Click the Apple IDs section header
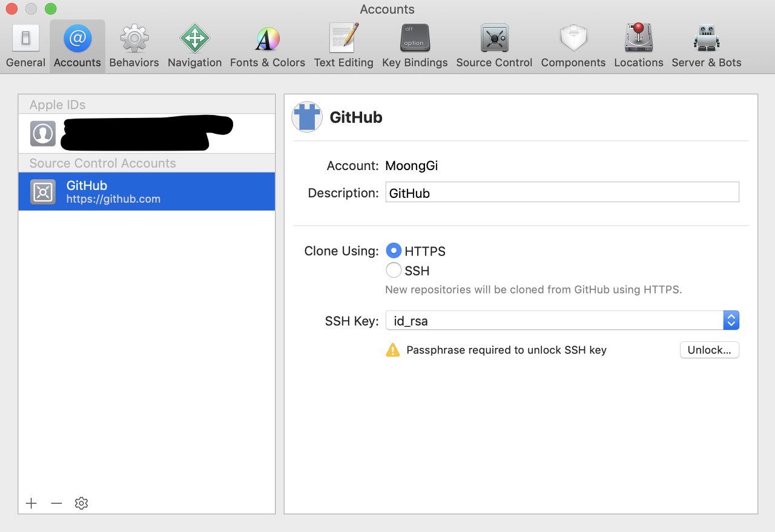This screenshot has width=775, height=532. [58, 105]
